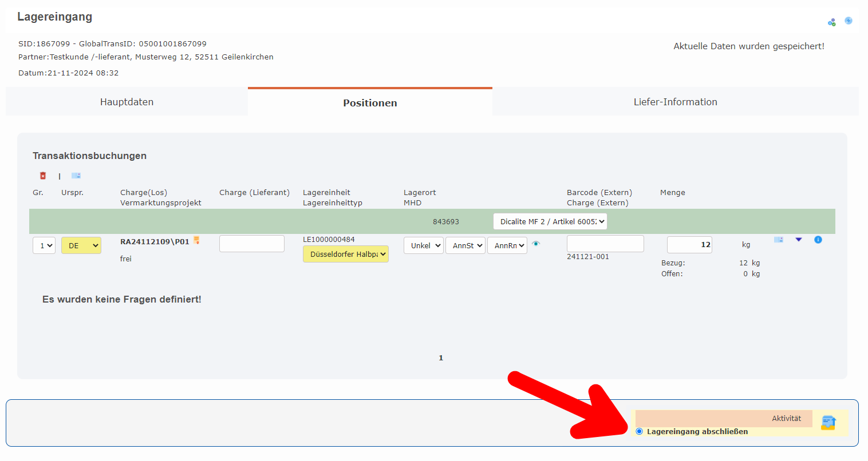Click the blue card icon beside the delete icon
The width and height of the screenshot is (868, 461).
click(76, 176)
